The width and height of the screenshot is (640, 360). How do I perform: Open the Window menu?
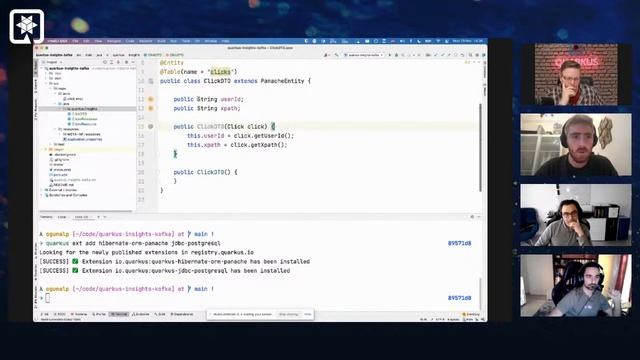click(212, 41)
